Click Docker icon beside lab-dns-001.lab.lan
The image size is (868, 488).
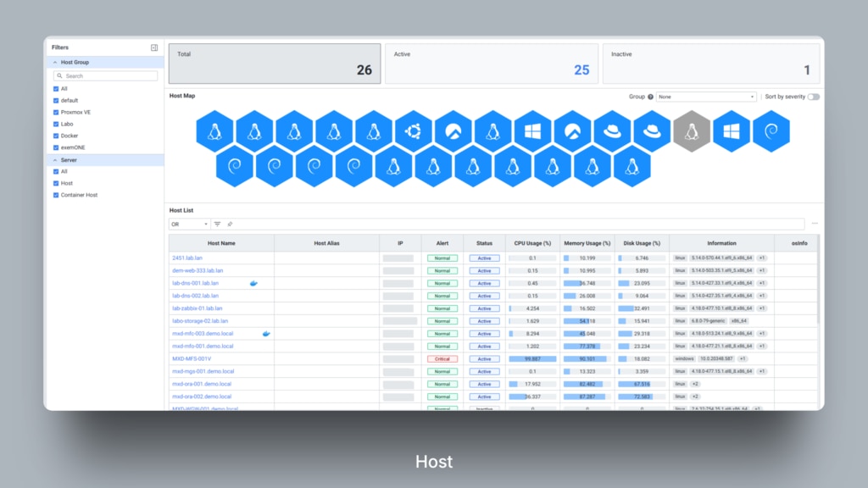[253, 284]
